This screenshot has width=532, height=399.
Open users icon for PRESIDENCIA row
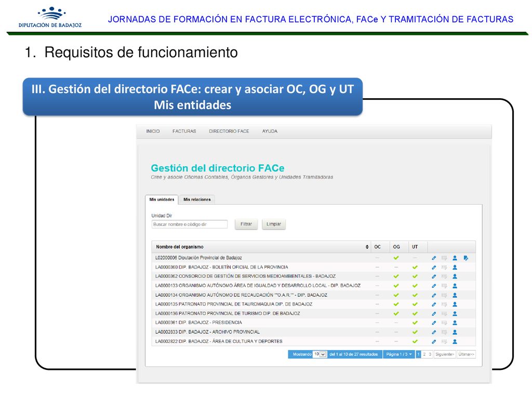point(455,323)
